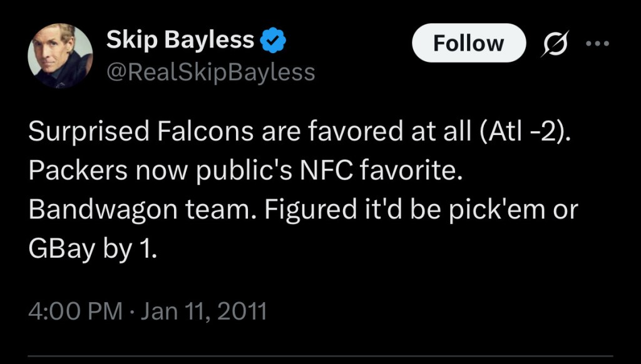Screen dimensions: 641x364
Task: Click the Skip Bayless display name
Action: tap(180, 41)
